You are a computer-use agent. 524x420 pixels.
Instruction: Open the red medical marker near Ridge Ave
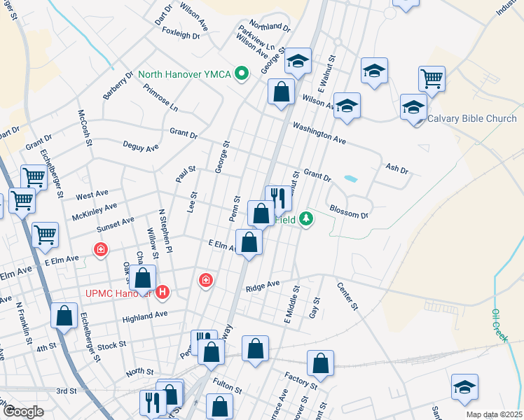[x=205, y=280]
